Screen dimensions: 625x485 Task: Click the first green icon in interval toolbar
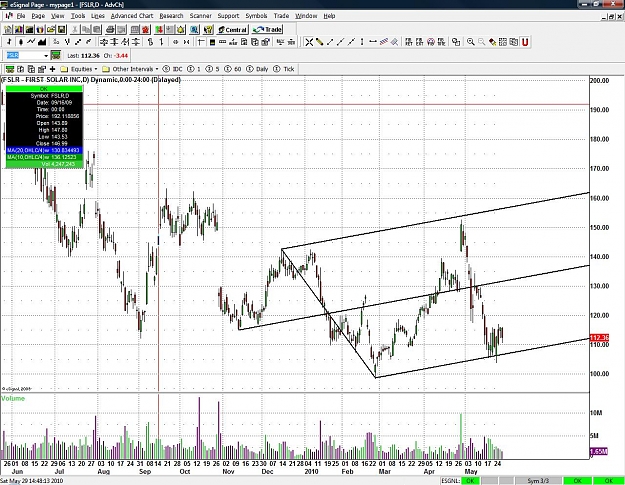pos(10,69)
